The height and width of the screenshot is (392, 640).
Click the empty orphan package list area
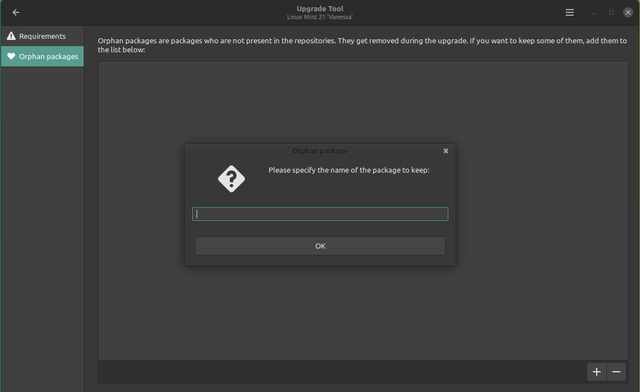point(363,102)
